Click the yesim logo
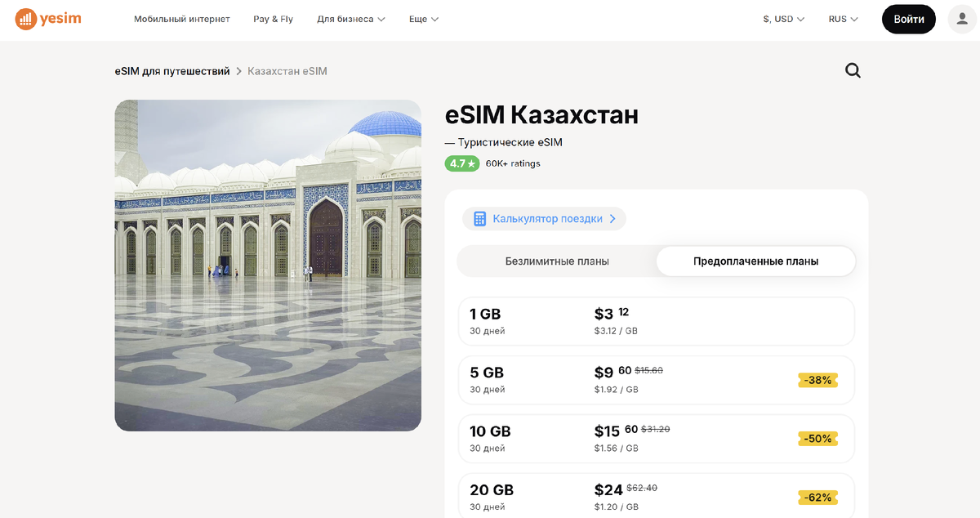 click(48, 19)
